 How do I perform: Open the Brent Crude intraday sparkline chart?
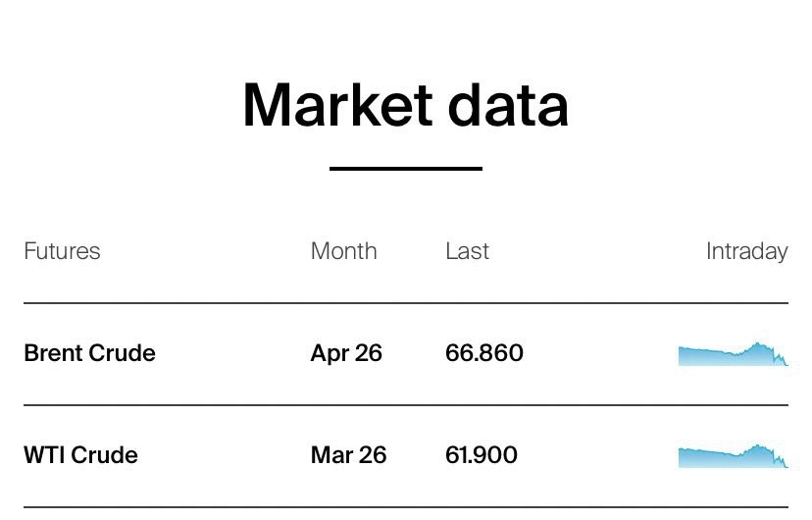point(731,354)
